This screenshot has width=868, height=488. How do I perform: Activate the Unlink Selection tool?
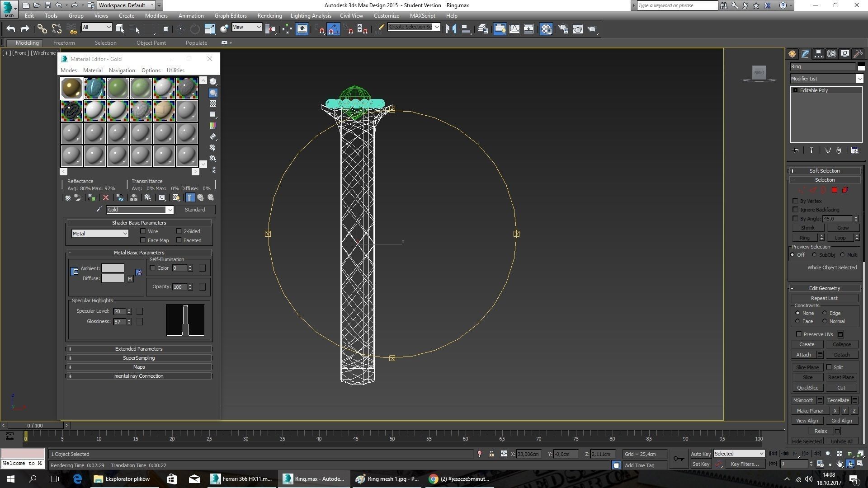(57, 29)
